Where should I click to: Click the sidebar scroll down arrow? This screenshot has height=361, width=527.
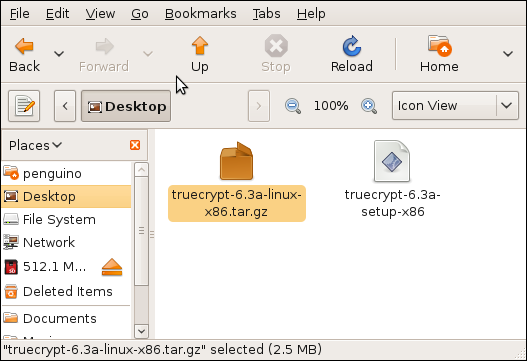(141, 331)
